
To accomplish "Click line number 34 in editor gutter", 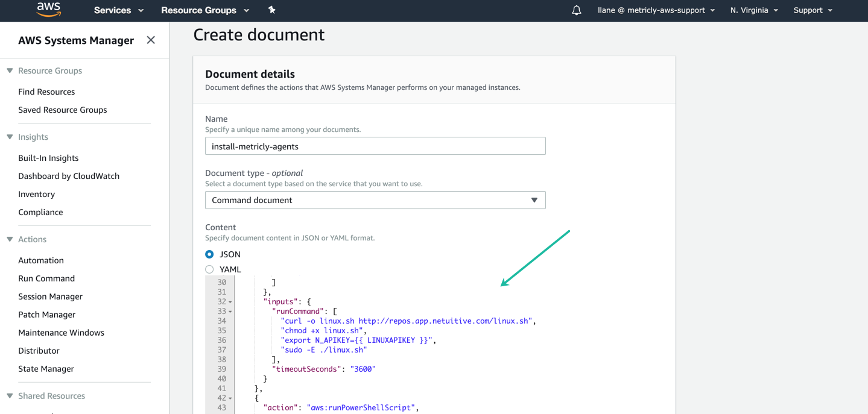I will (221, 321).
